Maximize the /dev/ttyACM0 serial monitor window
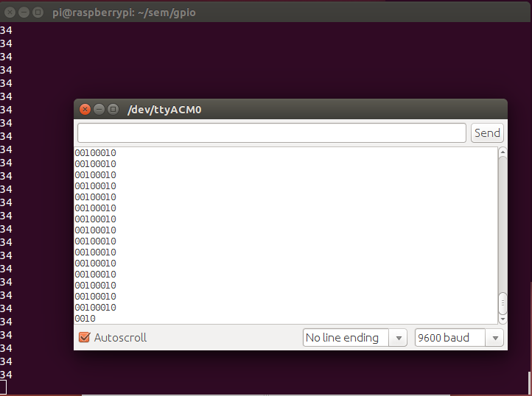 113,109
